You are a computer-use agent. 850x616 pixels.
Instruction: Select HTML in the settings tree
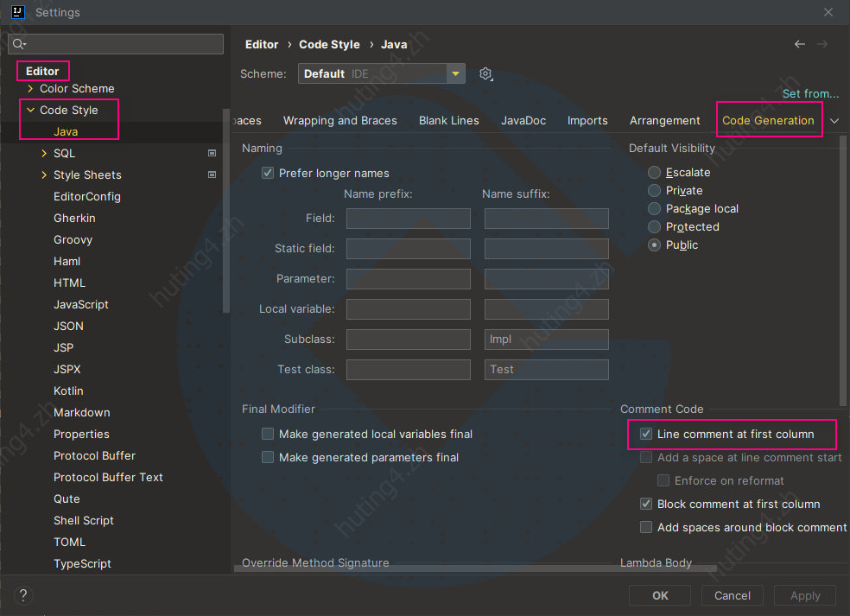coord(69,283)
